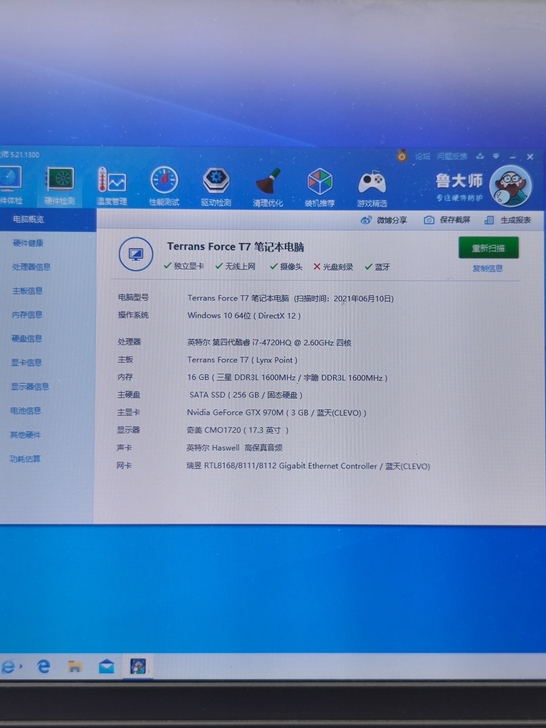Click the 独立显卡 check status item

coord(184,266)
